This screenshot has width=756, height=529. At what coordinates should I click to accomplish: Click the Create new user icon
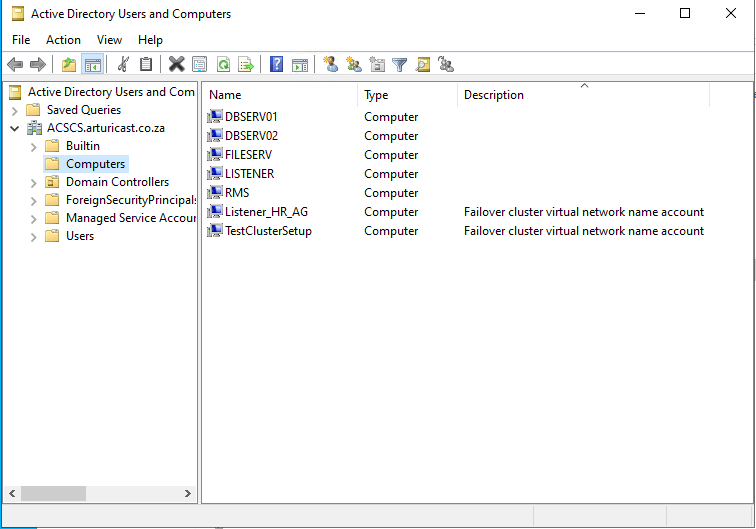(x=331, y=65)
